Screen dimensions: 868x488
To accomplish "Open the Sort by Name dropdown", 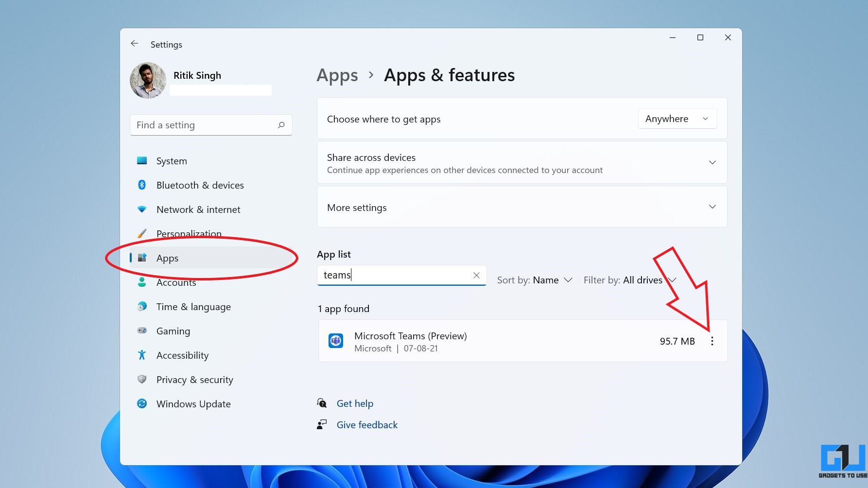I will [535, 280].
